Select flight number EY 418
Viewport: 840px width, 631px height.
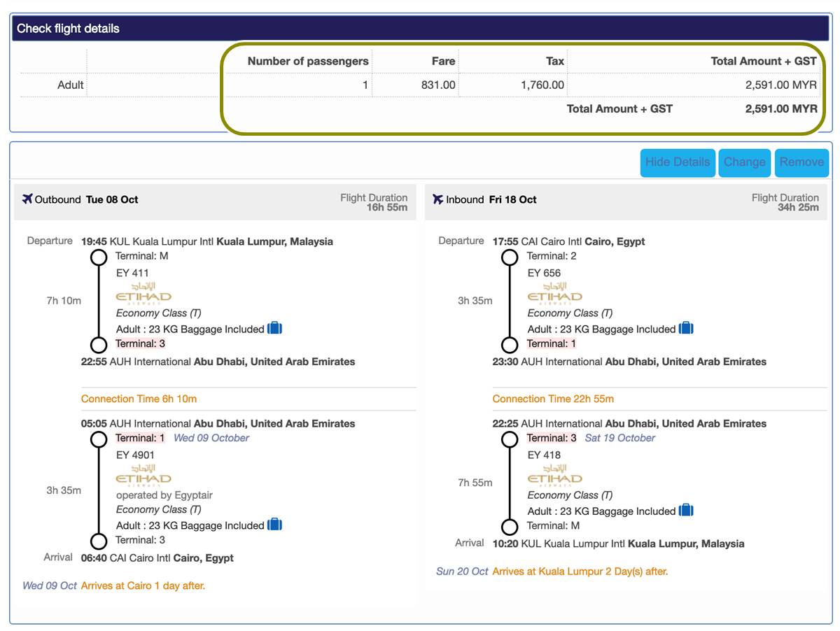(x=545, y=455)
